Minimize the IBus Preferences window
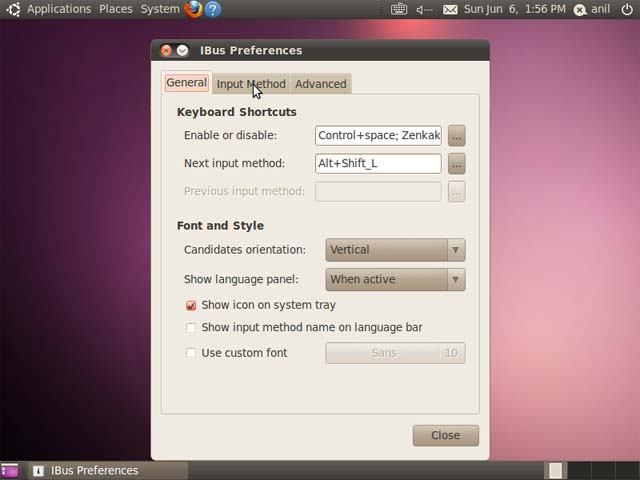The image size is (640, 480). click(x=182, y=50)
